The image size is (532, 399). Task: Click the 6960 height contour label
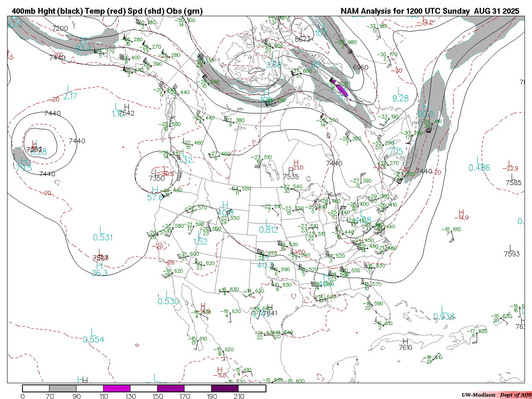[x=360, y=67]
